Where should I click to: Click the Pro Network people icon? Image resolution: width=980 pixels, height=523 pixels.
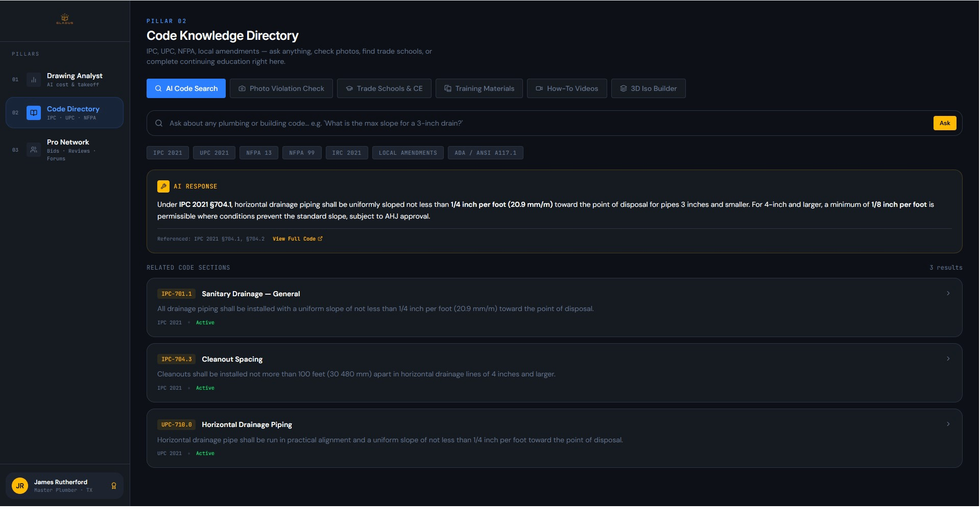tap(33, 150)
